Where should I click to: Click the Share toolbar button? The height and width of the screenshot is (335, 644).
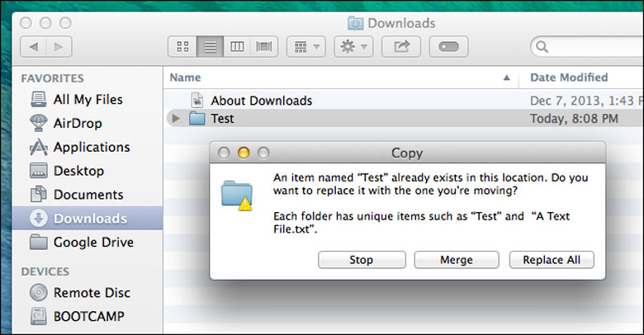(x=402, y=46)
